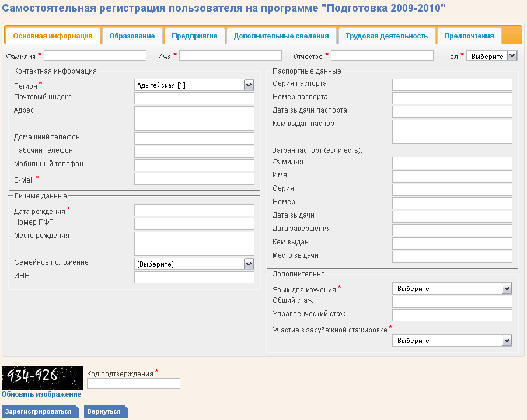Image resolution: width=527 pixels, height=420 pixels.
Task: Open Участие в зарубежной стажировке dropdown
Action: [x=452, y=340]
